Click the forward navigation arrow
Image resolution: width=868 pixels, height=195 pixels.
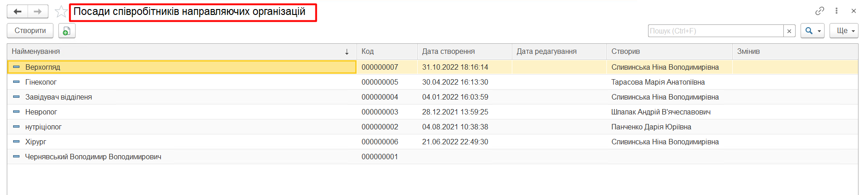point(38,11)
